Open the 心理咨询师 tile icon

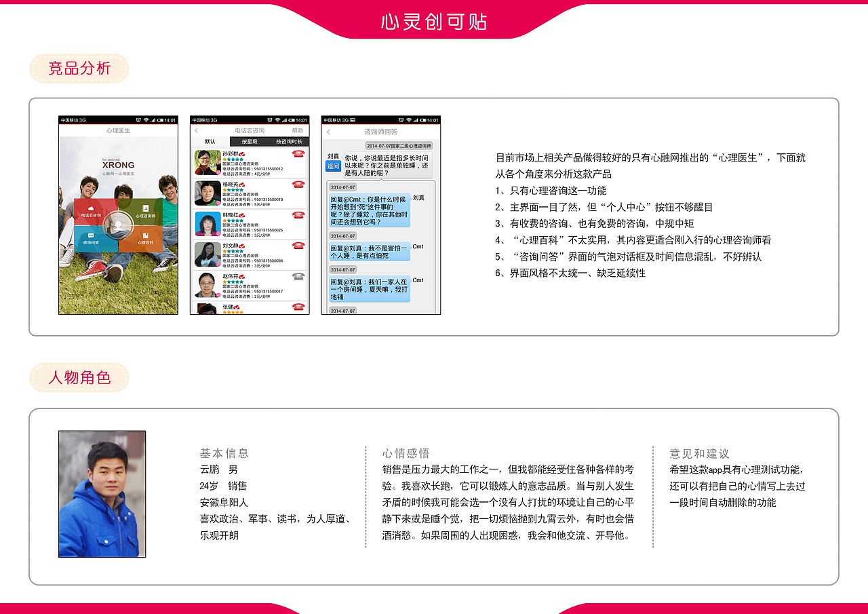(144, 208)
